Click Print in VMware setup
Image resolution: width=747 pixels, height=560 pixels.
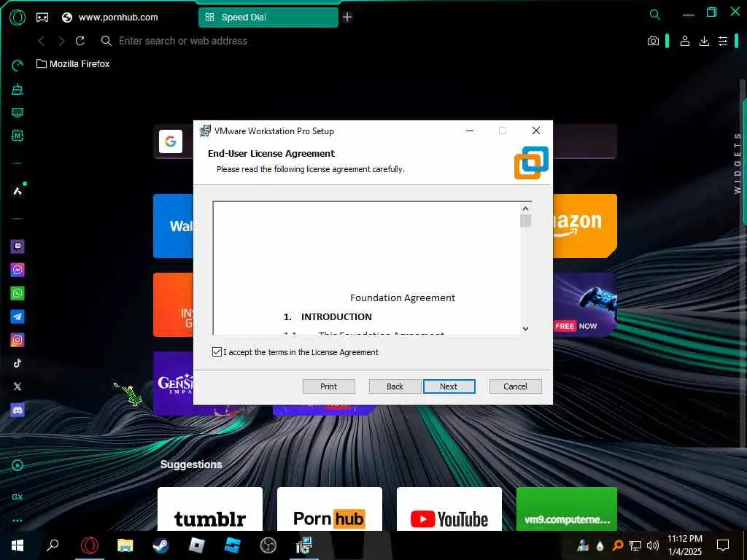[329, 386]
